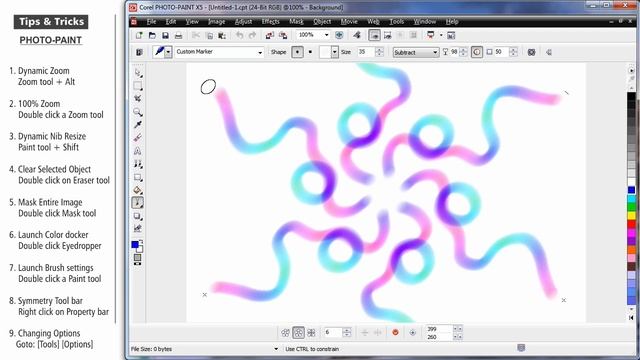Open the Image menu
The image size is (640, 360).
pyautogui.click(x=216, y=22)
